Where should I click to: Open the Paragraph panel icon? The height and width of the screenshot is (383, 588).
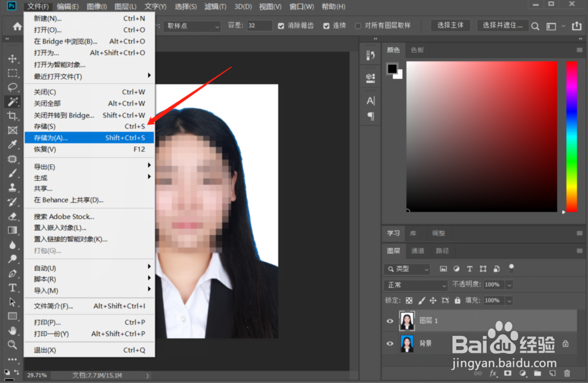370,116
